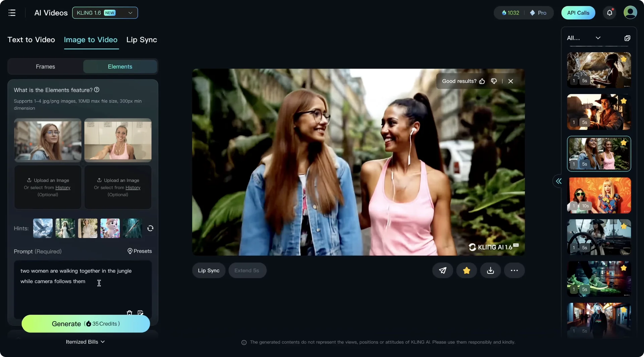Open the hamburger navigation menu
This screenshot has width=644, height=357.
pos(12,12)
